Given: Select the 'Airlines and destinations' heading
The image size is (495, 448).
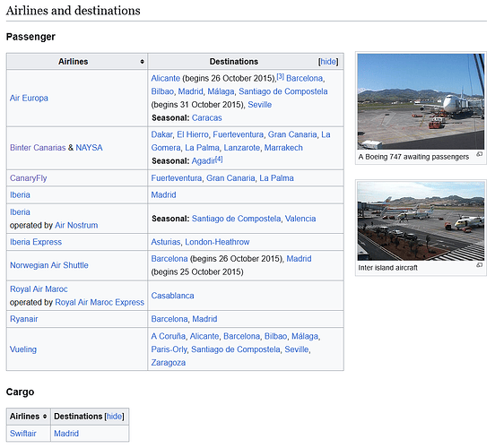Looking at the screenshot, I should tap(74, 11).
